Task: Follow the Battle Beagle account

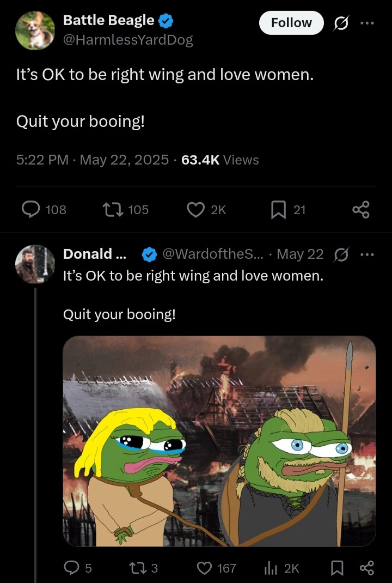Action: coord(291,23)
